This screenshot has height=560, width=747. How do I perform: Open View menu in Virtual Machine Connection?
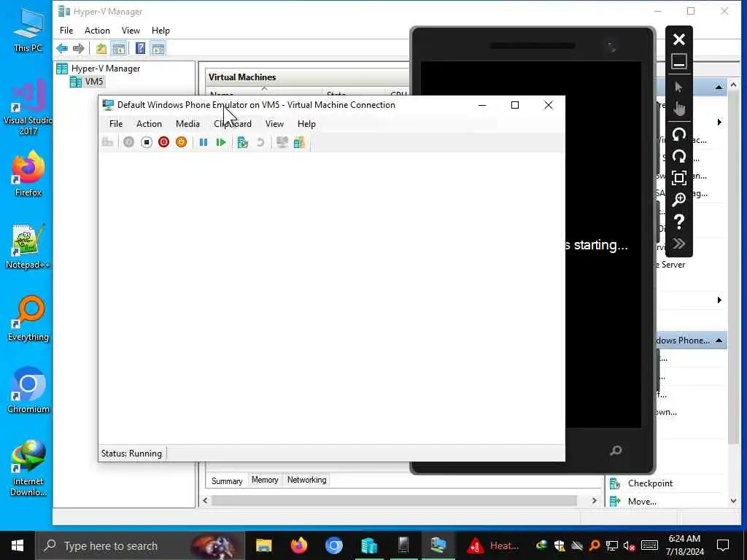(274, 124)
